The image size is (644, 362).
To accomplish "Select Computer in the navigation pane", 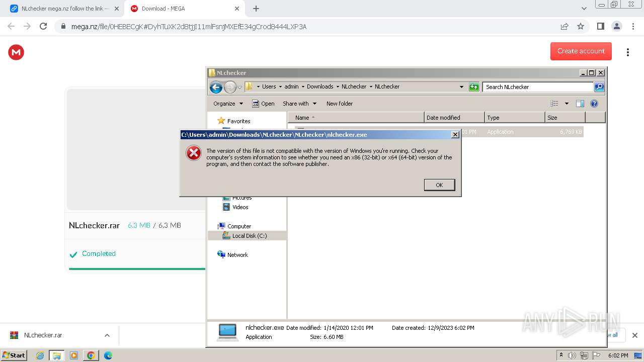I will (x=239, y=226).
